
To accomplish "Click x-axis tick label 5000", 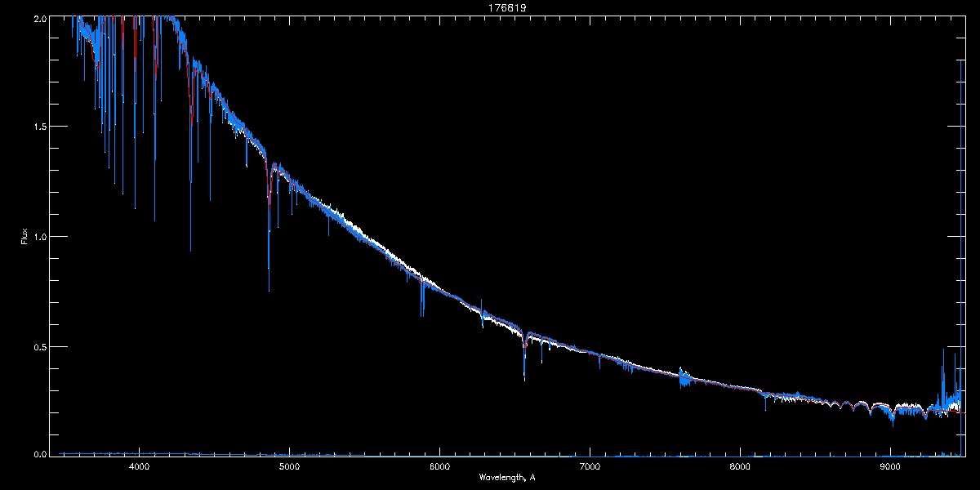I will coord(289,466).
